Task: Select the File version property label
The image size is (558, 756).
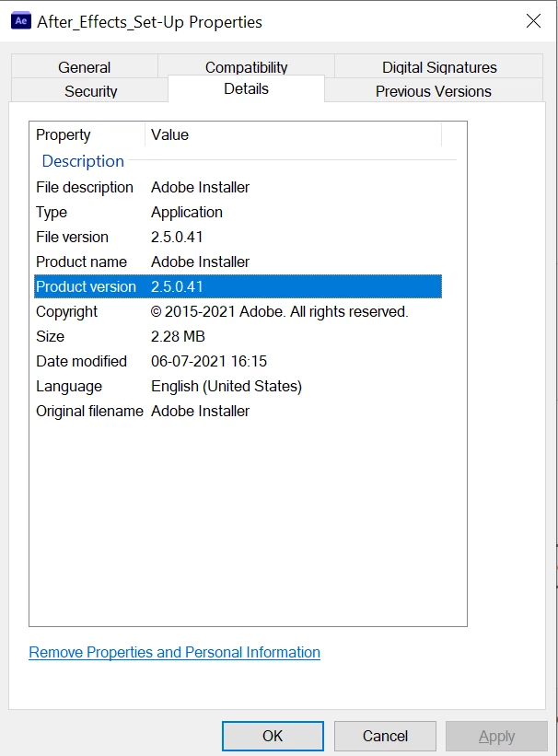Action: pos(72,237)
